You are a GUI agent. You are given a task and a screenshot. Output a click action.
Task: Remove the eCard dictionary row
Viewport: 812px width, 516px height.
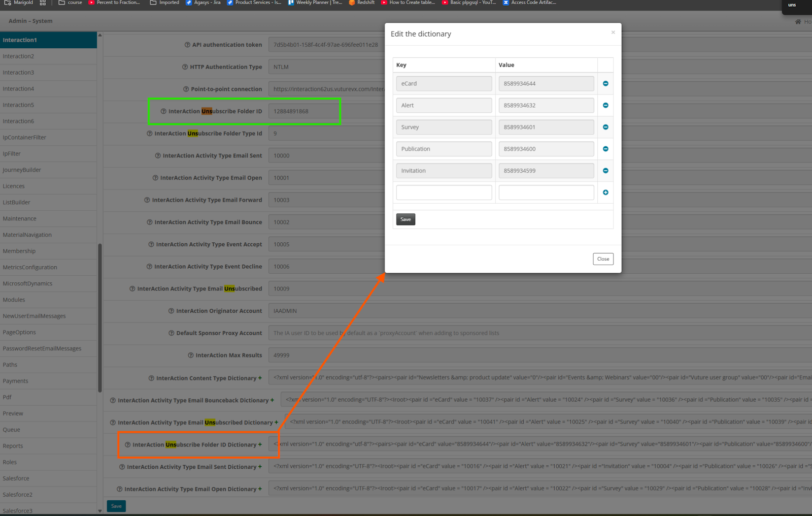(605, 83)
